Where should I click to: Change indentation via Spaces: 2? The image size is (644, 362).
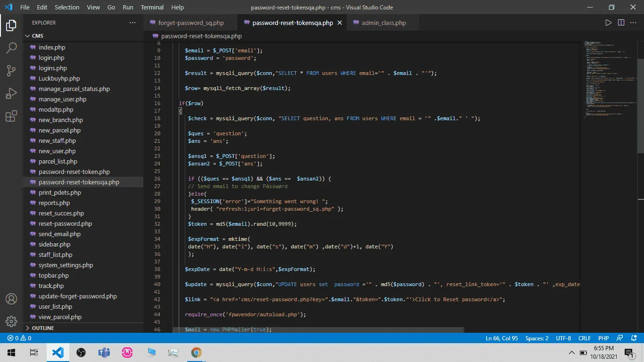[x=537, y=338]
